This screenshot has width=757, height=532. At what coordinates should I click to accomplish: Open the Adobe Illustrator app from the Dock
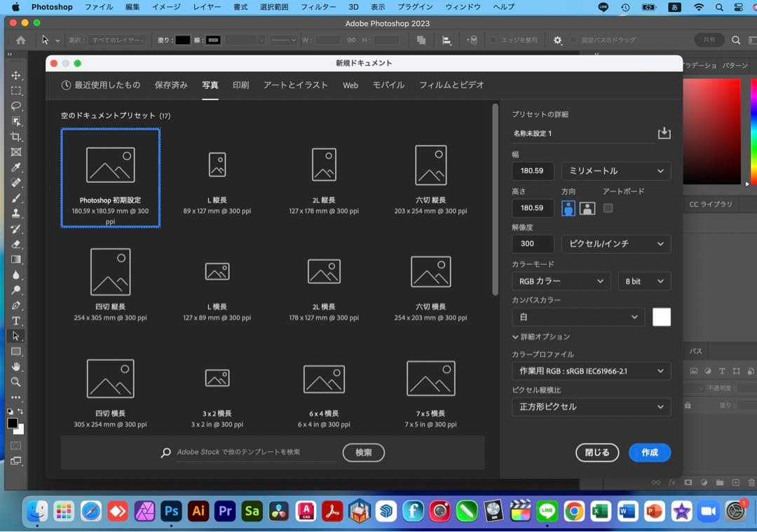coord(198,512)
